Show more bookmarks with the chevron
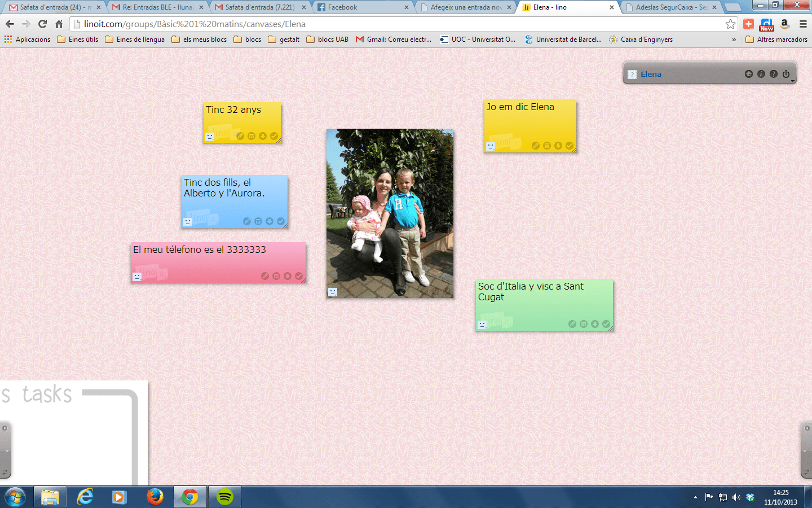Screen dimensions: 812x508 (x=734, y=40)
